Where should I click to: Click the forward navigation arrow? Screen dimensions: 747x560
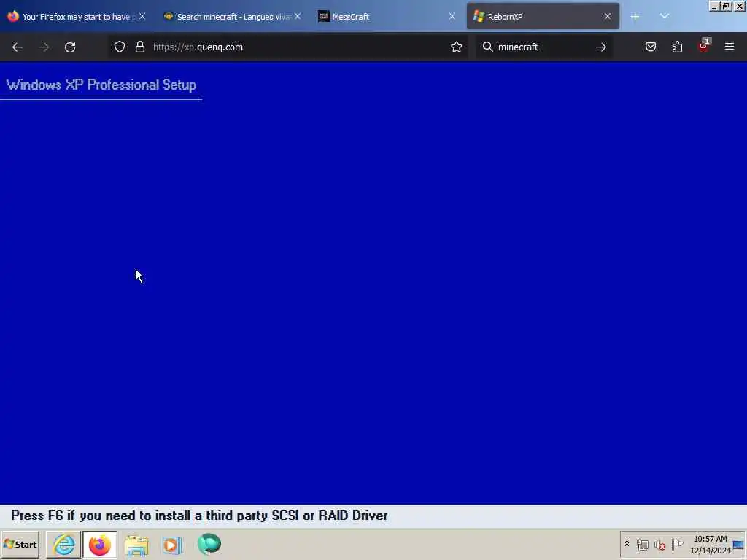point(44,47)
